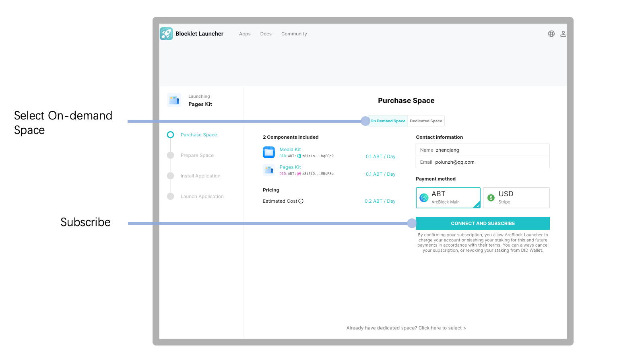Open the Community navigation link

tap(294, 34)
